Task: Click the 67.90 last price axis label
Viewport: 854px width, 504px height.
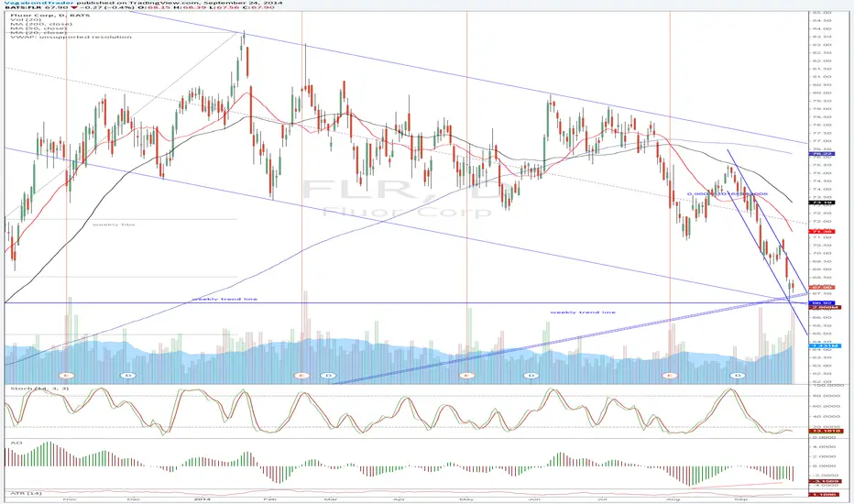Action: [823, 287]
